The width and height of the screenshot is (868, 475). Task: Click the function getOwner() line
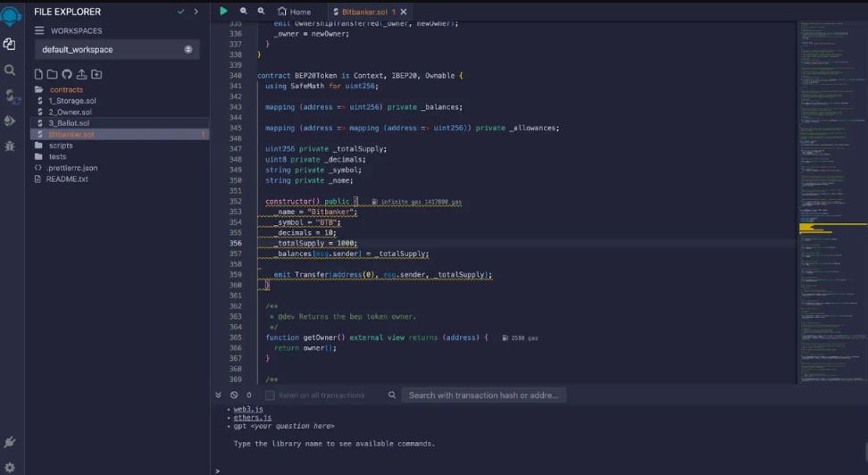click(377, 337)
